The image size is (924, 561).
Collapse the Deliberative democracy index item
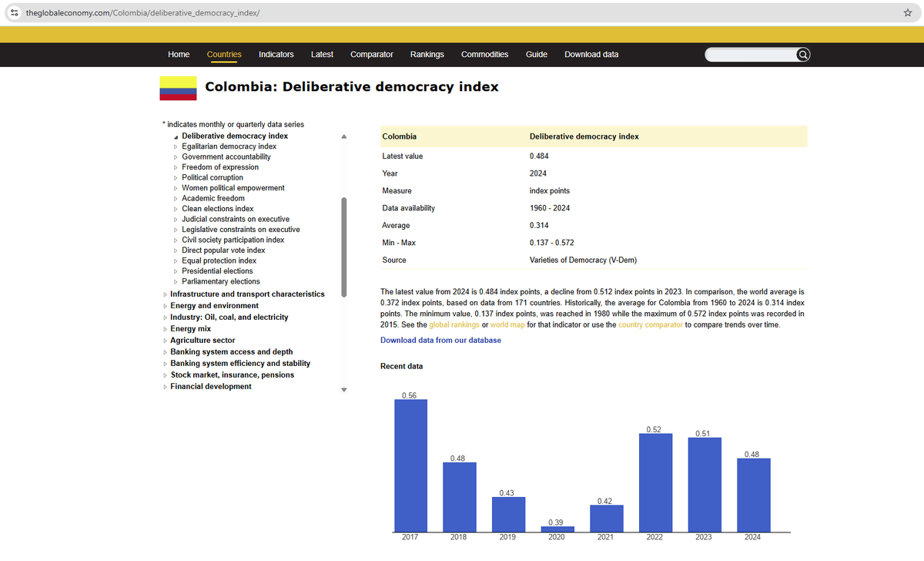pos(176,136)
